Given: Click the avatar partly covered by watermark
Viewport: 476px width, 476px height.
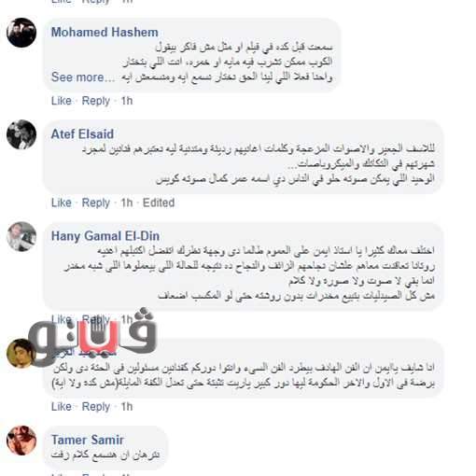Looking at the screenshot, I should click(x=21, y=354).
